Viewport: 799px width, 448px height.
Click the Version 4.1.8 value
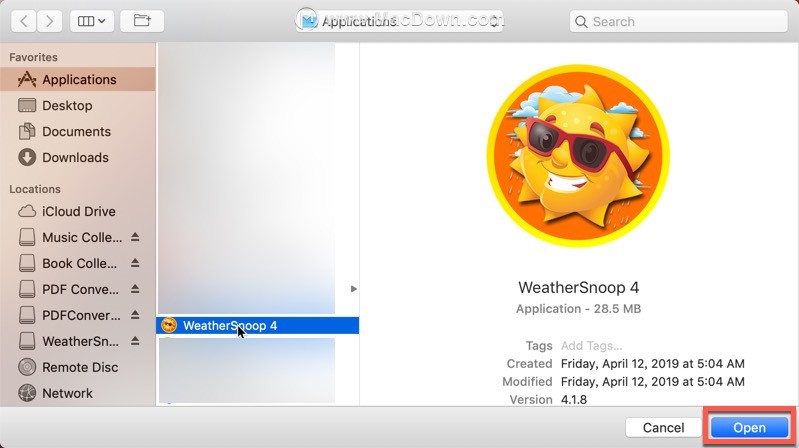pyautogui.click(x=574, y=400)
